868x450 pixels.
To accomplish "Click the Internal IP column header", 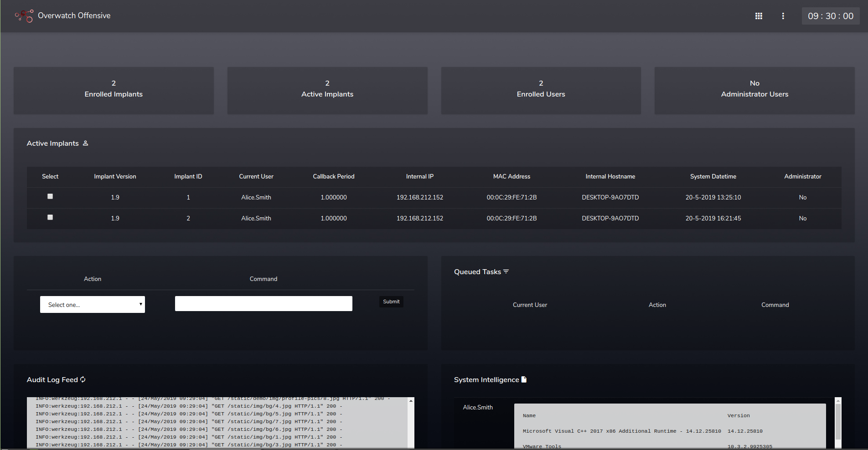I will point(420,176).
